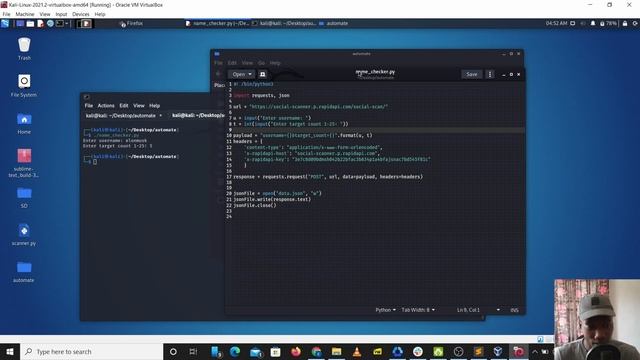Select the scanner.py file on desktop
Viewport: 640px width, 360px height.
24,234
